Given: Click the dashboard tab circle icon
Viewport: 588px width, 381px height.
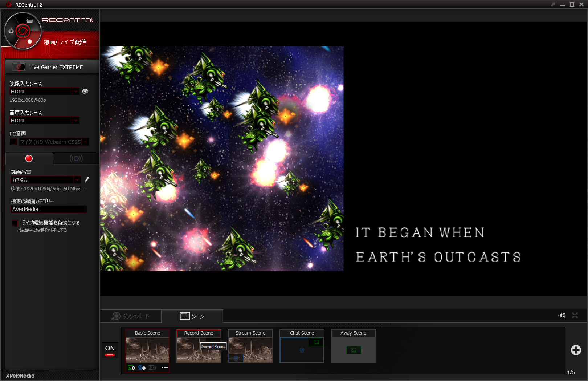Looking at the screenshot, I should (116, 316).
